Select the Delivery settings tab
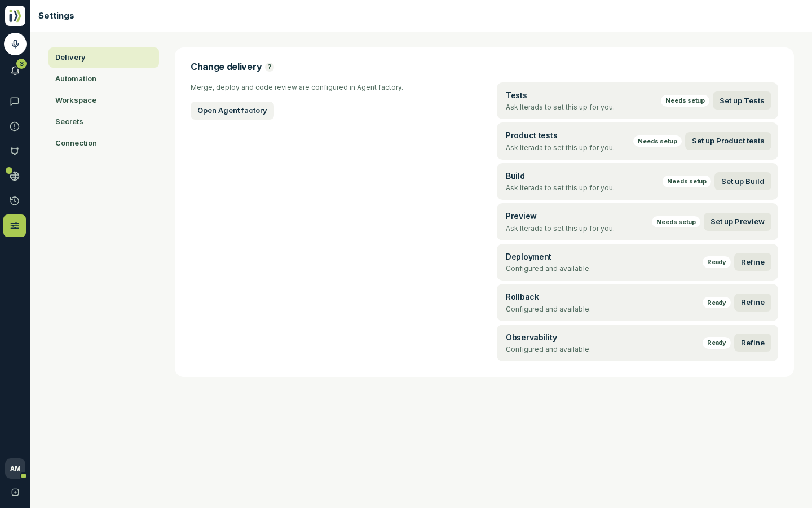The height and width of the screenshot is (508, 812). [104, 58]
